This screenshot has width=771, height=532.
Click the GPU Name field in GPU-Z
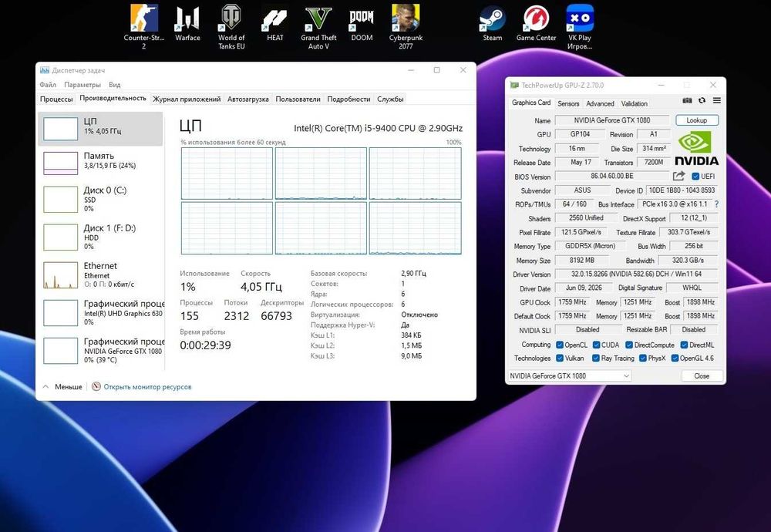612,120
